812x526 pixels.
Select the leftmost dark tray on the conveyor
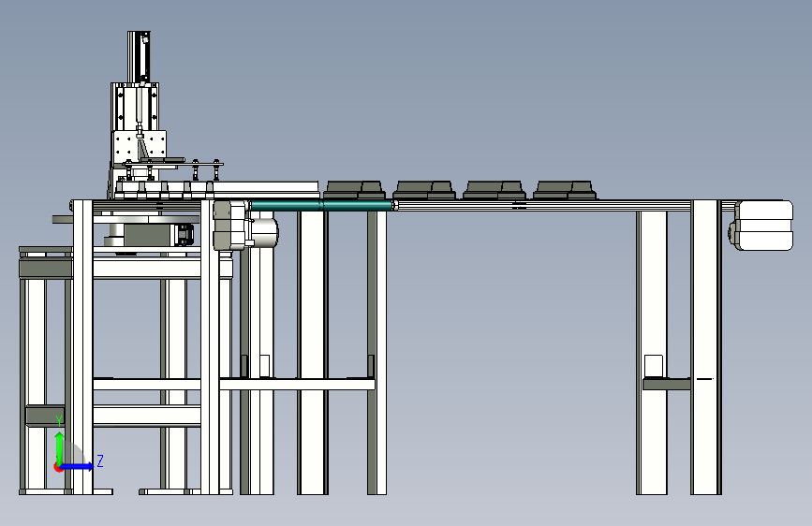tap(355, 190)
